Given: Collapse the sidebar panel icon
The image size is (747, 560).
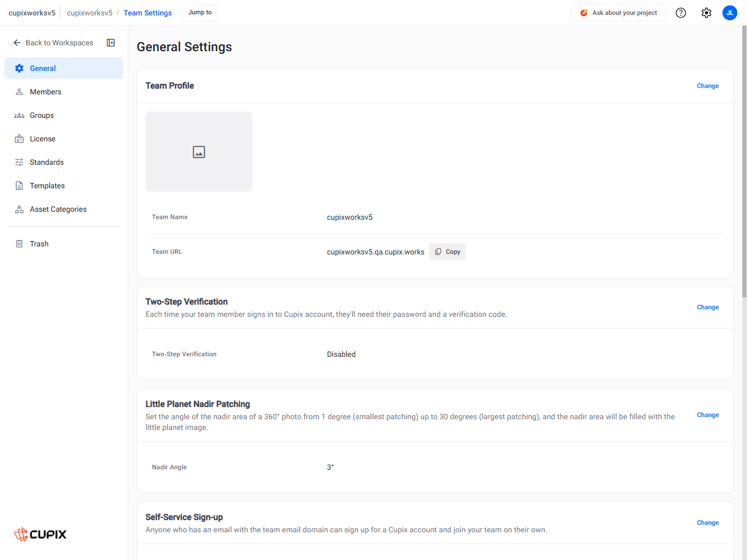Looking at the screenshot, I should point(111,43).
